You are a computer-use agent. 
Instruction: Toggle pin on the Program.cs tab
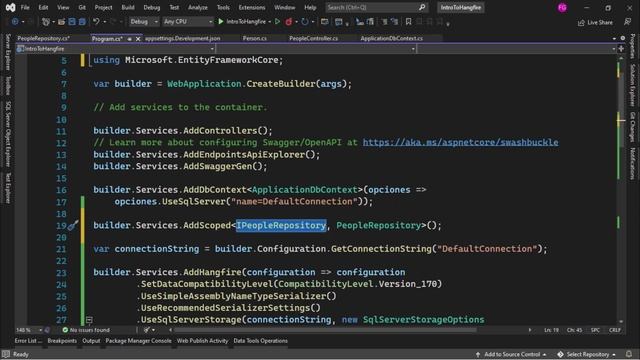(129, 39)
